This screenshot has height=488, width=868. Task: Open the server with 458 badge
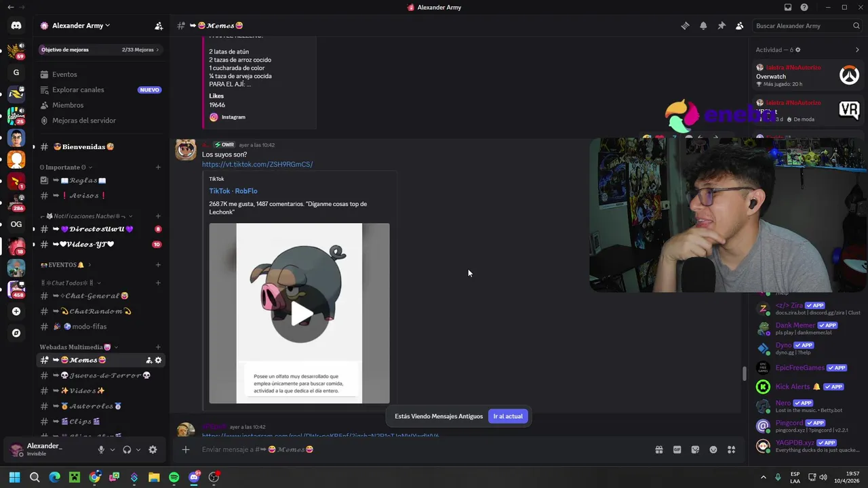(x=16, y=289)
